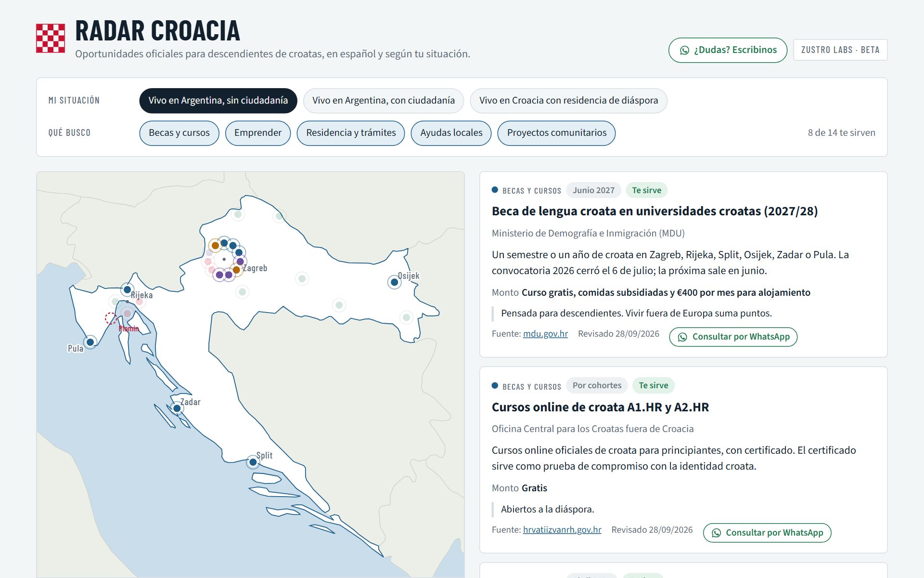Screen dimensions: 924x578
Task: Click the orange marker northwest of Zagreb
Action: (215, 246)
